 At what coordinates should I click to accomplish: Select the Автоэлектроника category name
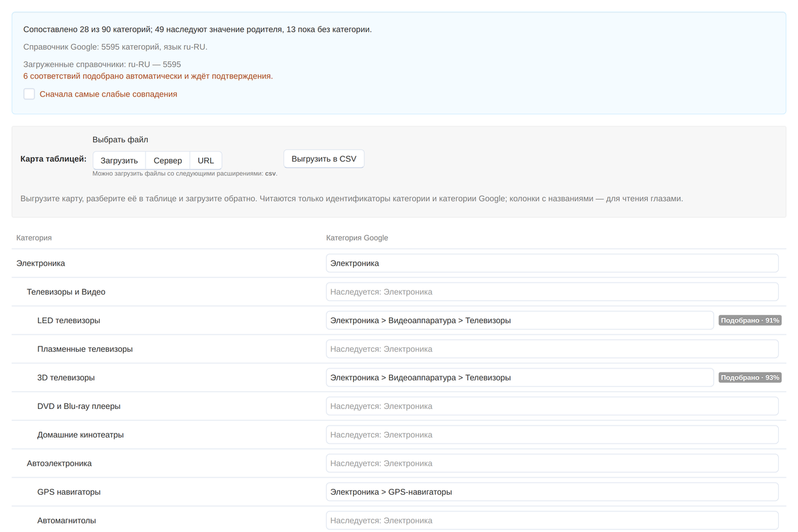(x=59, y=464)
